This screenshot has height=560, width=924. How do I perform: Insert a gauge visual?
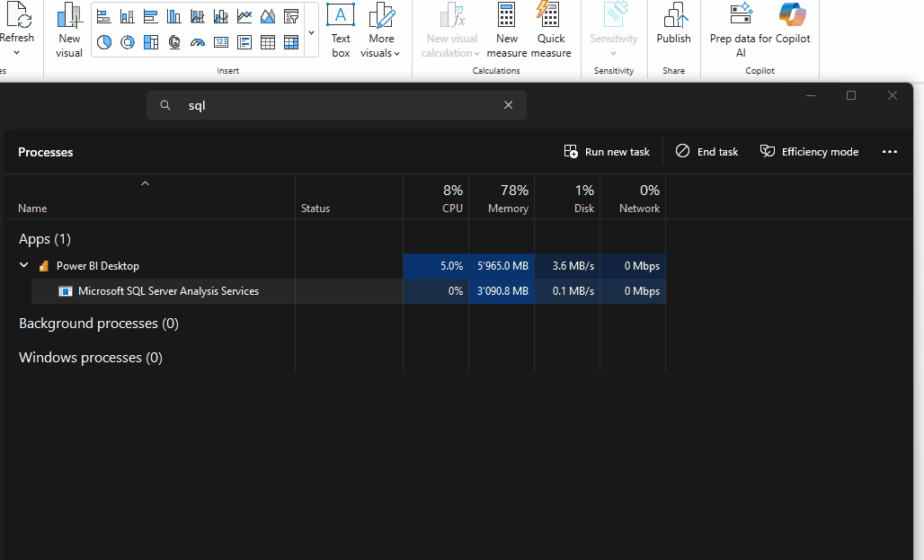coord(198,42)
